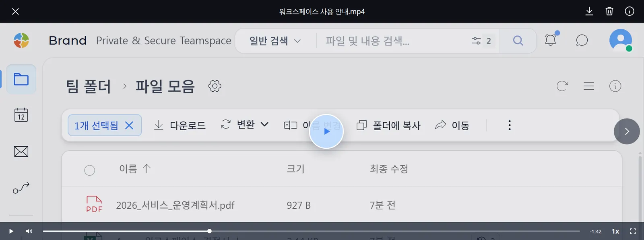The image size is (644, 240).
Task: Click the 파일 모음 breadcrumb
Action: click(165, 86)
